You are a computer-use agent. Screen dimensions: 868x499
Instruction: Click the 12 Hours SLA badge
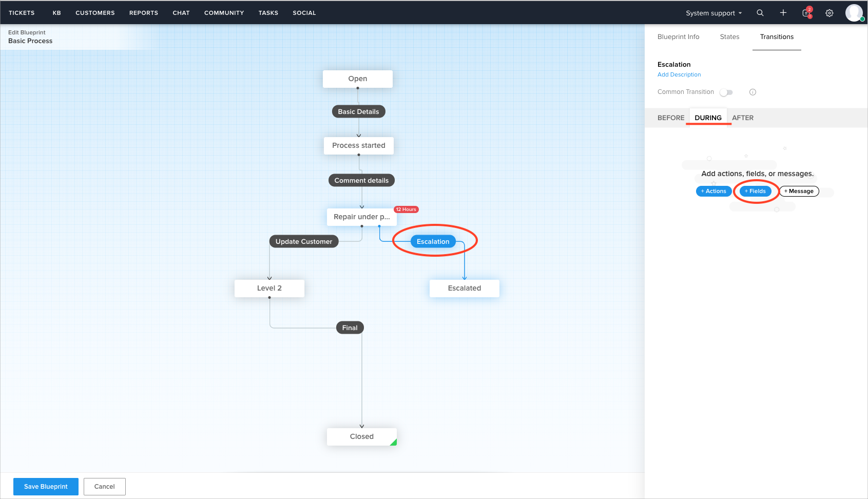click(x=406, y=209)
